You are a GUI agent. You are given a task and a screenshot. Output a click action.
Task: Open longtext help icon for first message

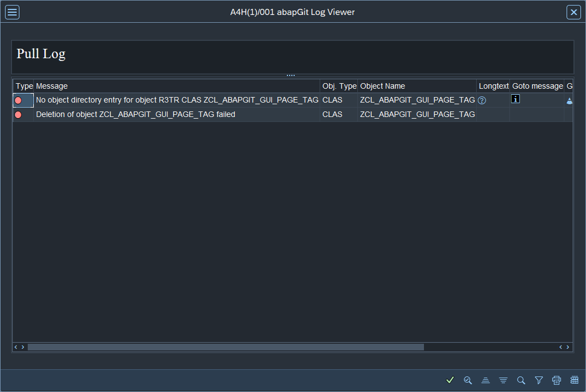pyautogui.click(x=482, y=100)
